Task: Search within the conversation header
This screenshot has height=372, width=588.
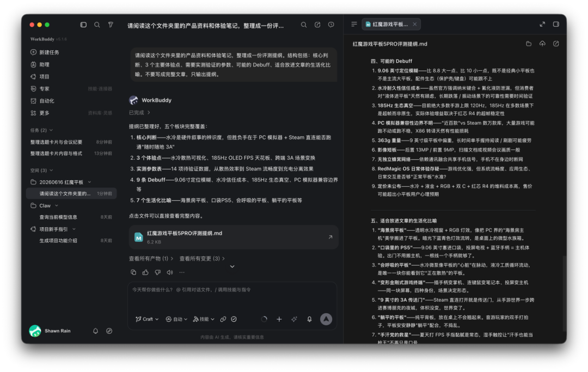Action: tap(304, 25)
